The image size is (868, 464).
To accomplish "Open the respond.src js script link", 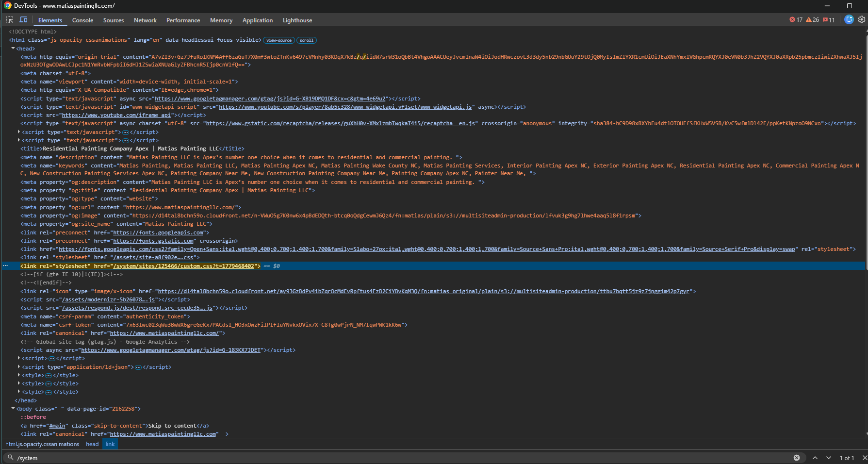I will pyautogui.click(x=137, y=308).
